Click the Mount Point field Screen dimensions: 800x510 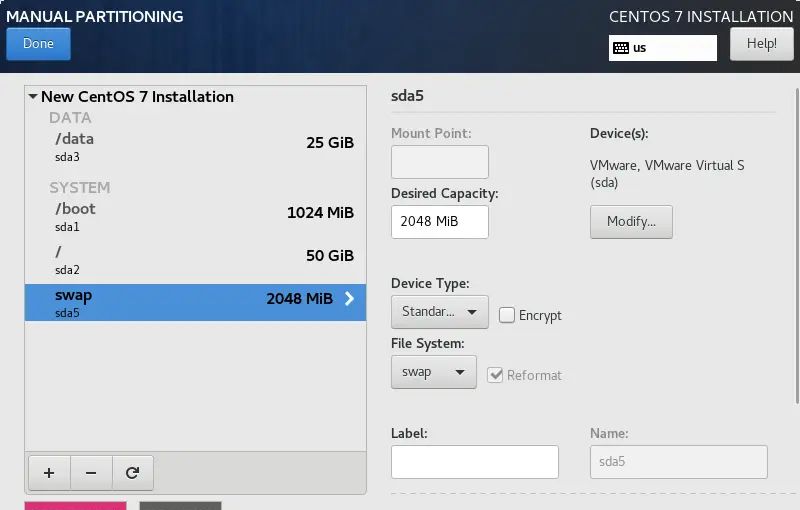pos(440,162)
